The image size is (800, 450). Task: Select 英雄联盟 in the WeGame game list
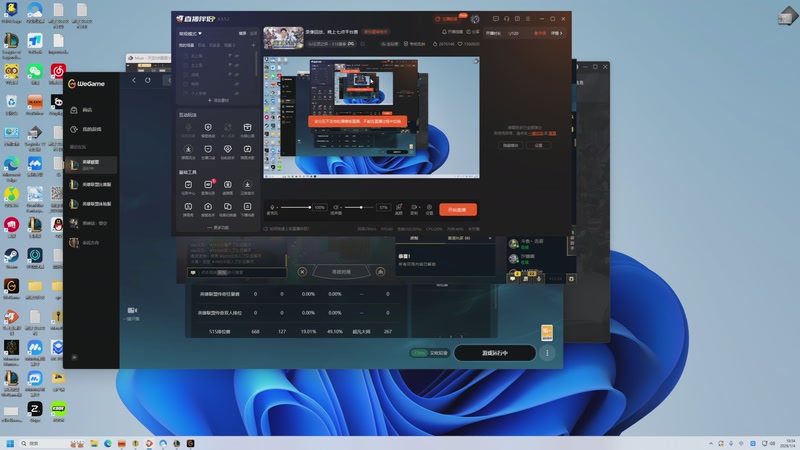click(x=91, y=165)
